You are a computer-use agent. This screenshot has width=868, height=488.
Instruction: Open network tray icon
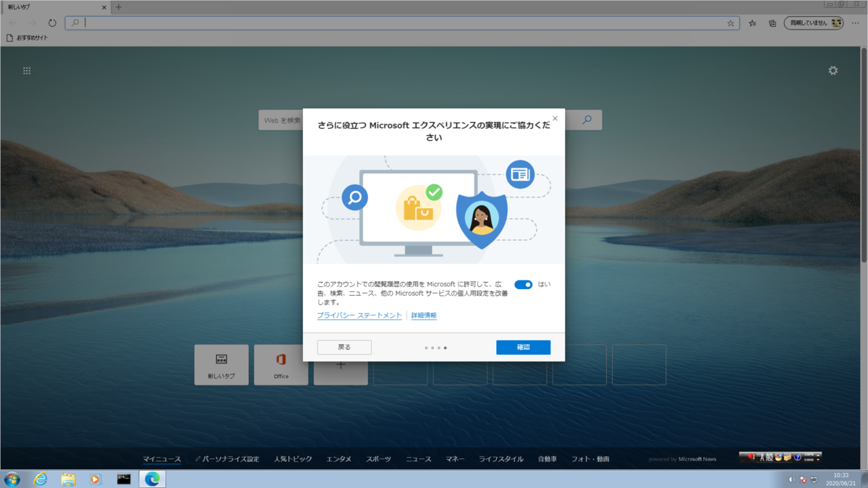pos(814,480)
